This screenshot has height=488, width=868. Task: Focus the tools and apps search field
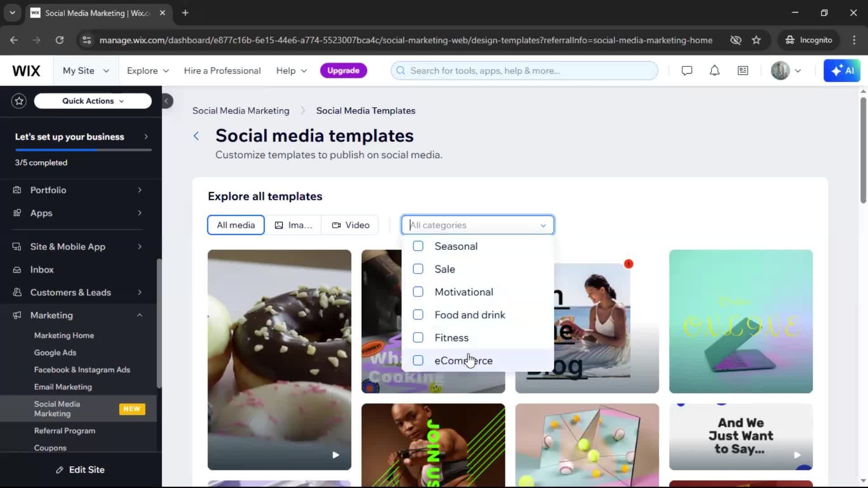(x=524, y=71)
